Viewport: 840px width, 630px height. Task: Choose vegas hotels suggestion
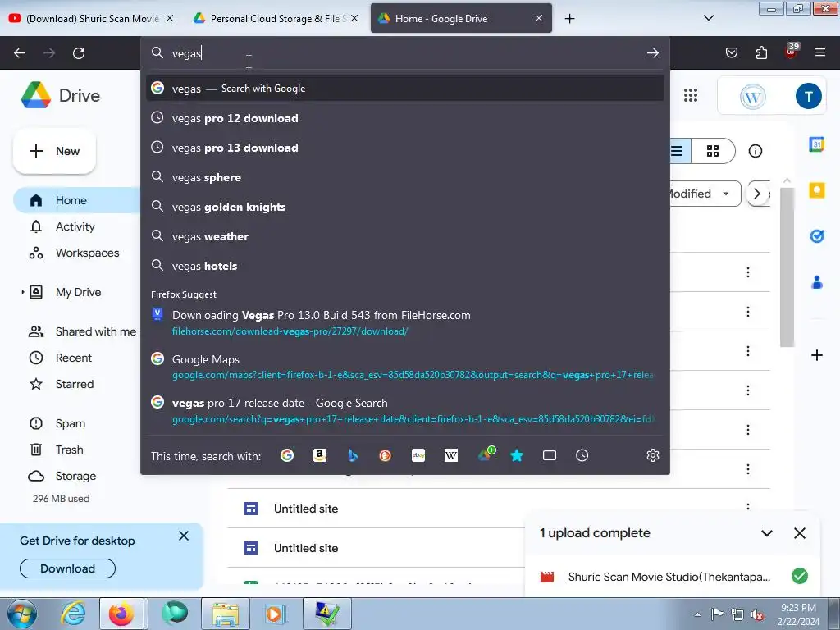click(x=404, y=266)
